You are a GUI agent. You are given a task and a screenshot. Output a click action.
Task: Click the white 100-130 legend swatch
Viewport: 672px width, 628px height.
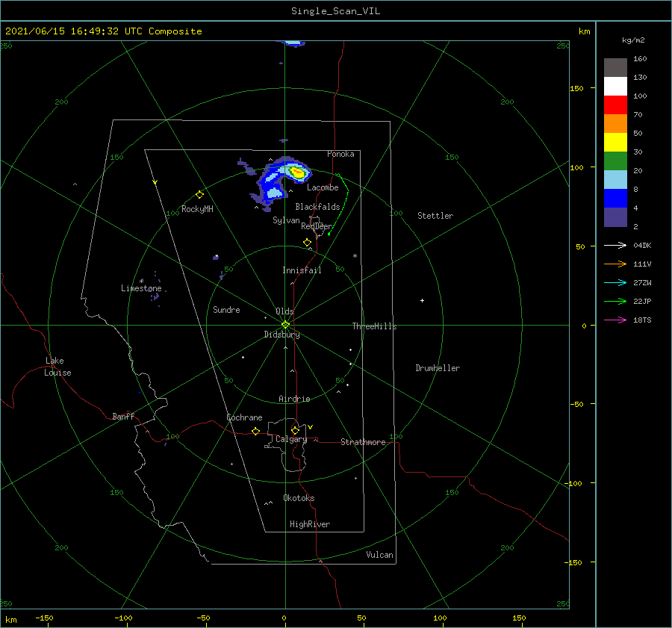(x=615, y=86)
